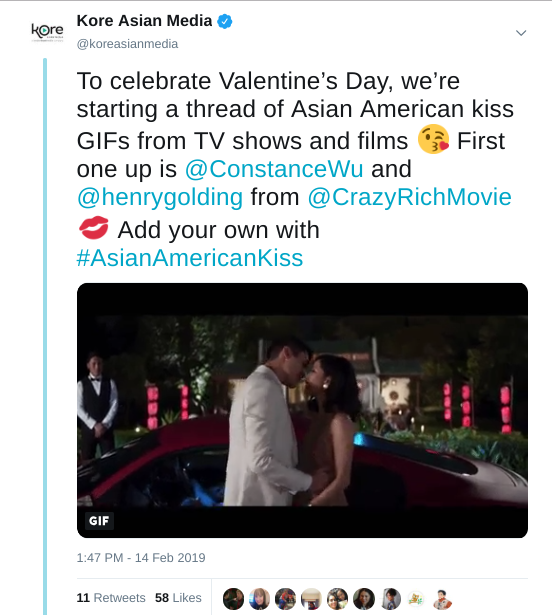This screenshot has width=552, height=615.
Task: Open the @CrazyRichMovie mention
Action: pos(409,197)
